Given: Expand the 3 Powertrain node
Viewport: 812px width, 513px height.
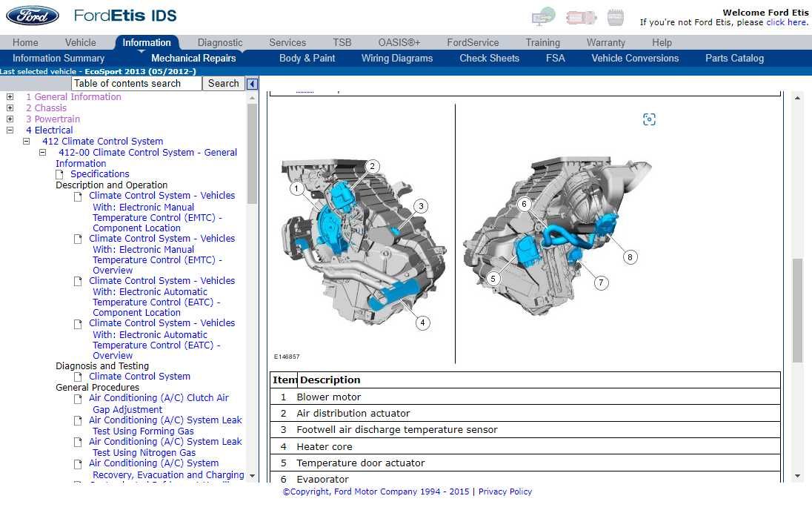Looking at the screenshot, I should [x=10, y=119].
